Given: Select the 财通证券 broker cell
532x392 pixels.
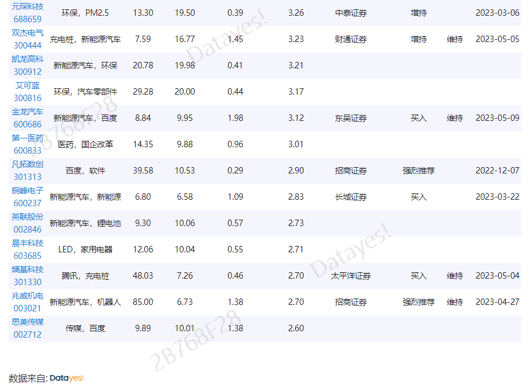Looking at the screenshot, I should coord(351,39).
